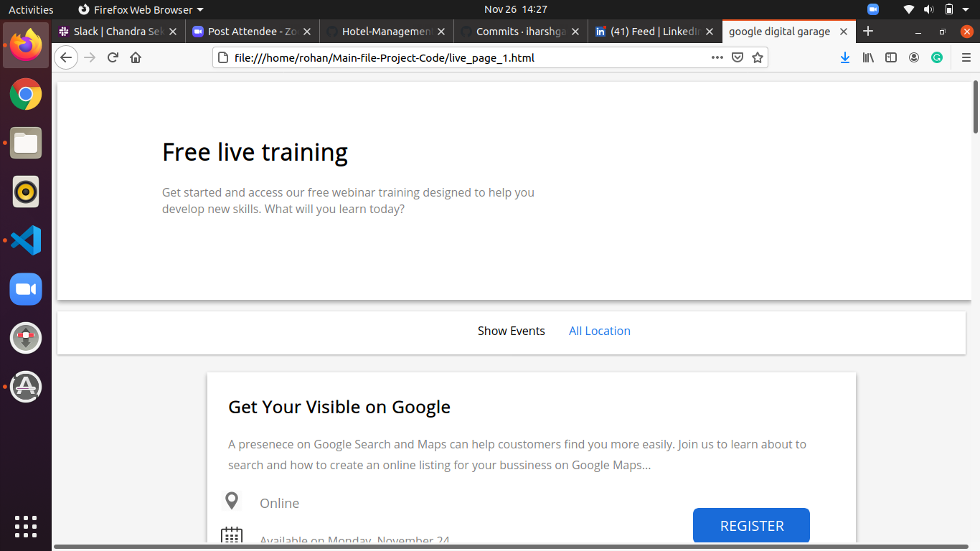Open Zoom from the dock
The width and height of the screenshot is (980, 551).
26,289
